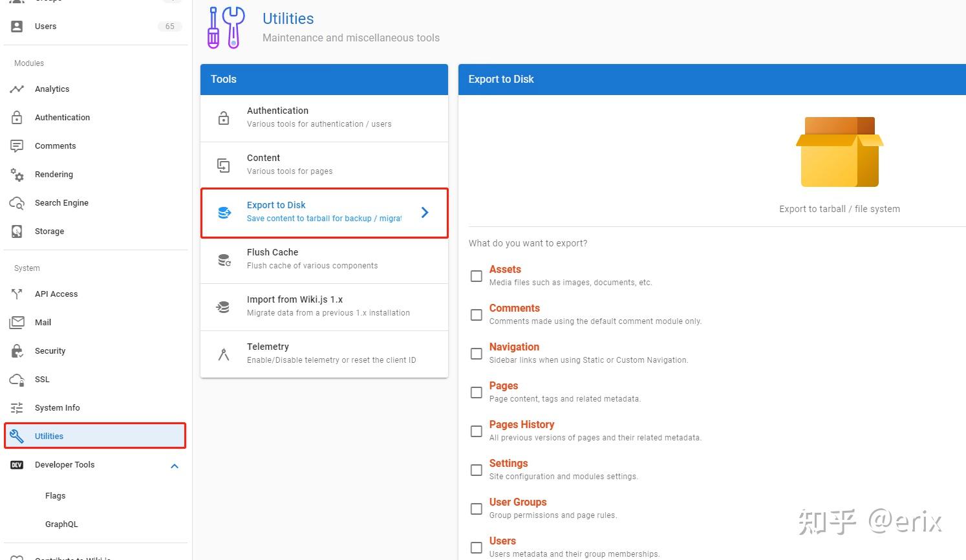Screen dimensions: 966x560
Task: Click the API Access icon
Action: (17, 294)
